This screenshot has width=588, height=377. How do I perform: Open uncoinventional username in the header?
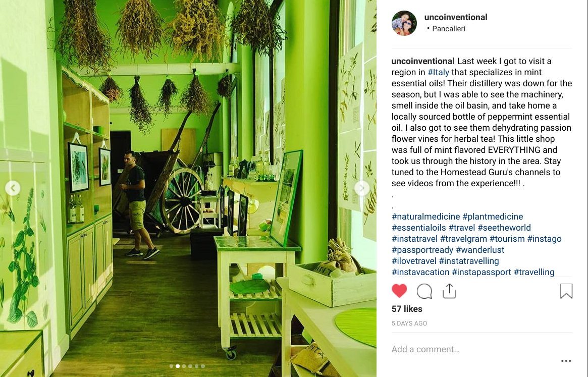click(456, 17)
